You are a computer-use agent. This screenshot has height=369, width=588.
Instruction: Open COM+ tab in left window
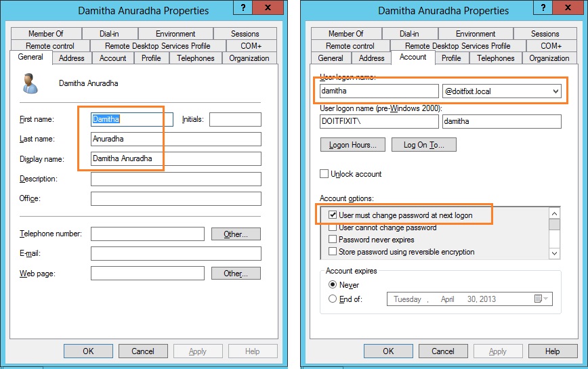click(x=251, y=46)
